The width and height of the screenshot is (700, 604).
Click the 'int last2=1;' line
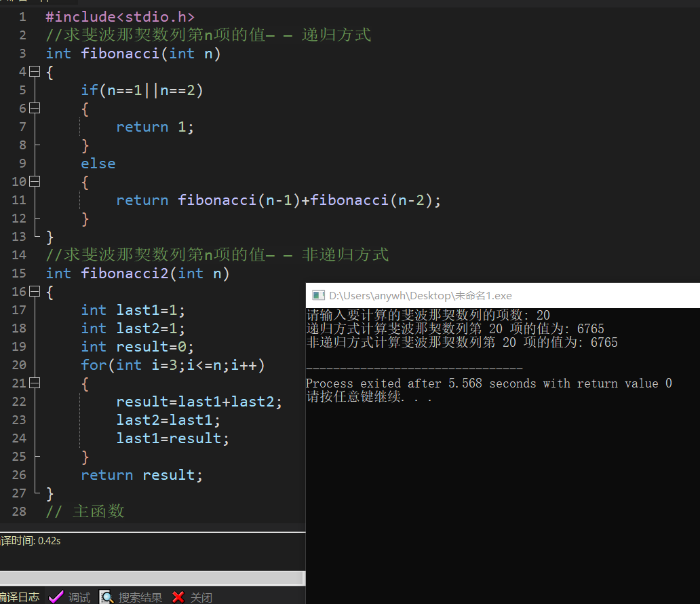[x=132, y=328]
